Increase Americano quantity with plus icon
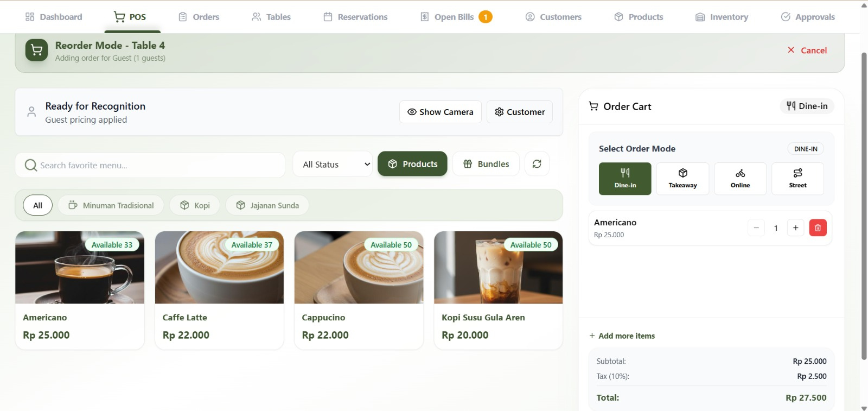This screenshot has height=411, width=868. click(x=795, y=228)
